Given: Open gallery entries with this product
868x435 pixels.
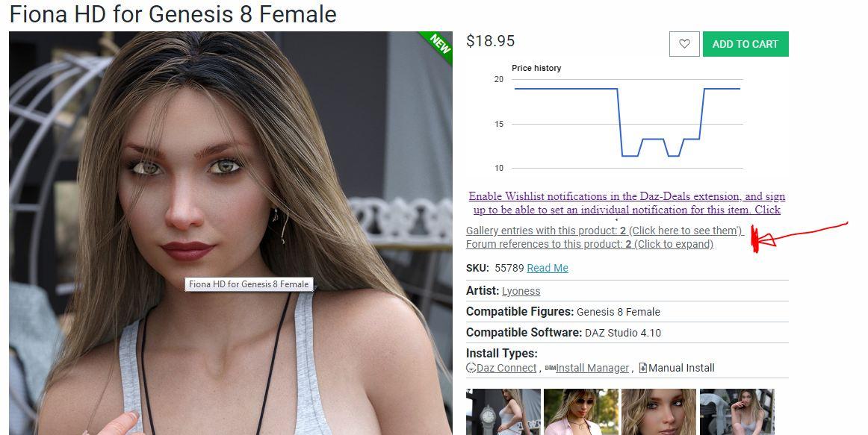Looking at the screenshot, I should click(x=604, y=231).
